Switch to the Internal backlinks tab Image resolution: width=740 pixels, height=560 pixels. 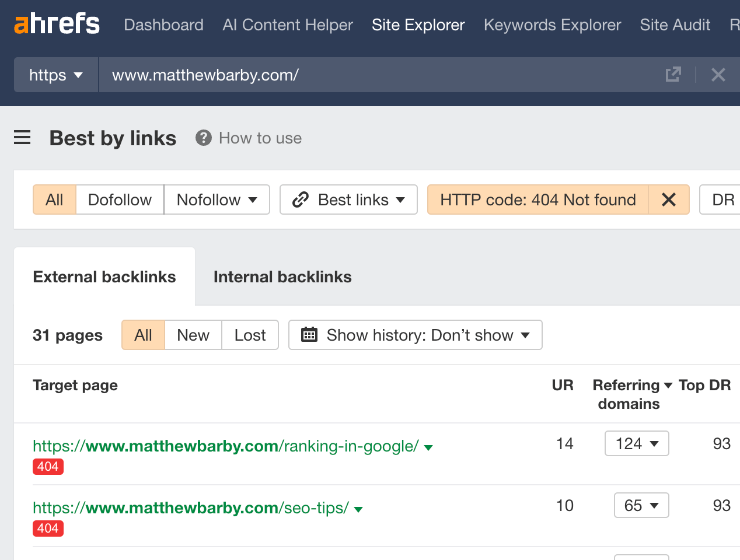pyautogui.click(x=282, y=276)
